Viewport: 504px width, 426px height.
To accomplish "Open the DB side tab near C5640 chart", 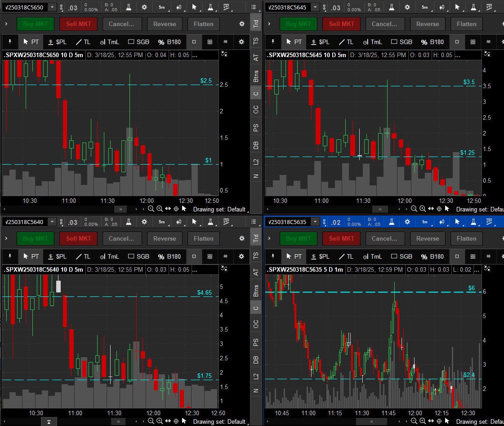I will [x=256, y=360].
